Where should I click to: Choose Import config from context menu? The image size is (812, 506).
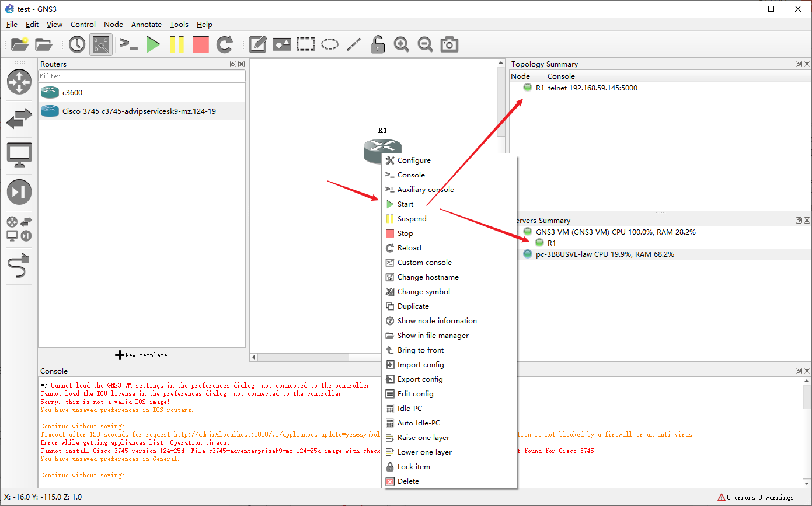tap(449, 365)
